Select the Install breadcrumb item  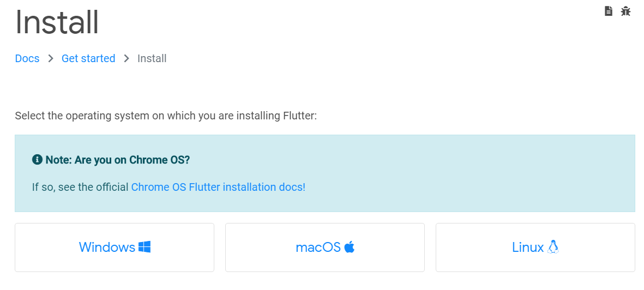(152, 58)
